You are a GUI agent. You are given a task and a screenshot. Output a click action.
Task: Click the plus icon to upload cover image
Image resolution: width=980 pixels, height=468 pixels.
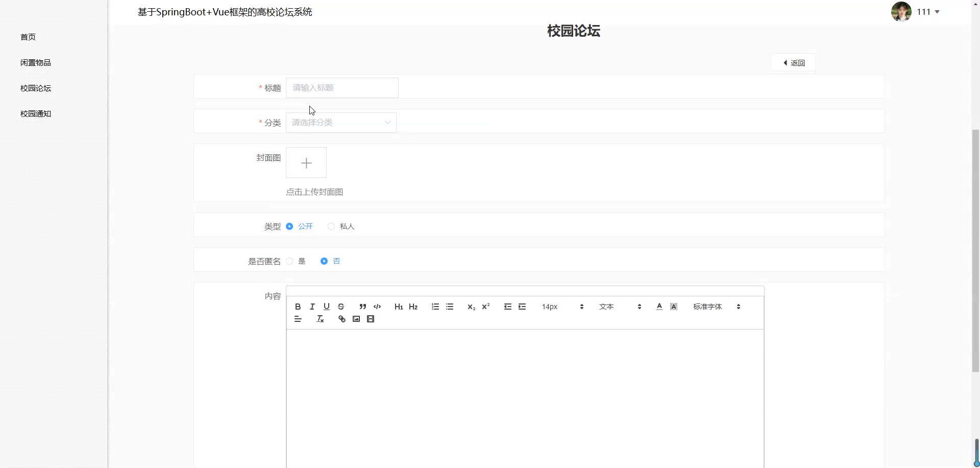306,163
